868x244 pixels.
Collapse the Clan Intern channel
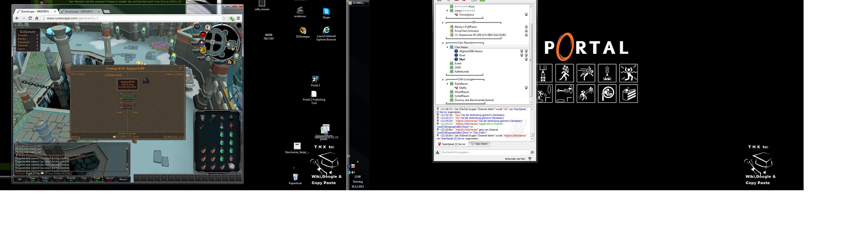(448, 47)
